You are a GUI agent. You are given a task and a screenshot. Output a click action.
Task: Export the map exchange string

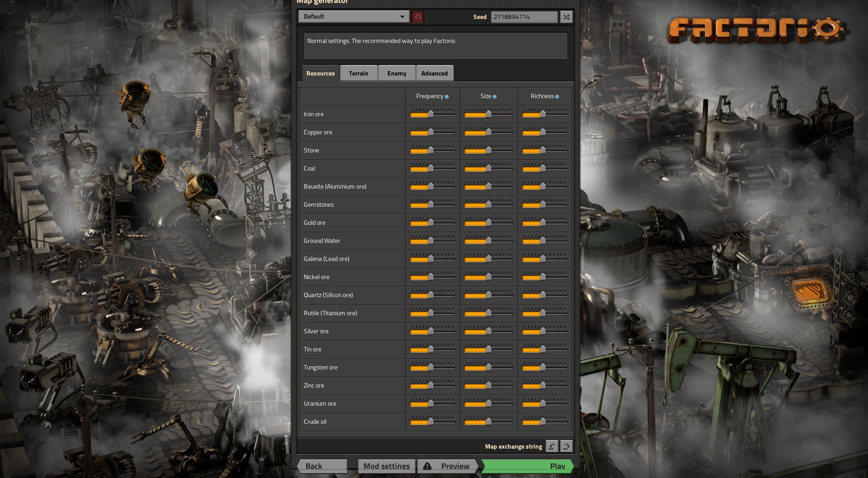[566, 446]
